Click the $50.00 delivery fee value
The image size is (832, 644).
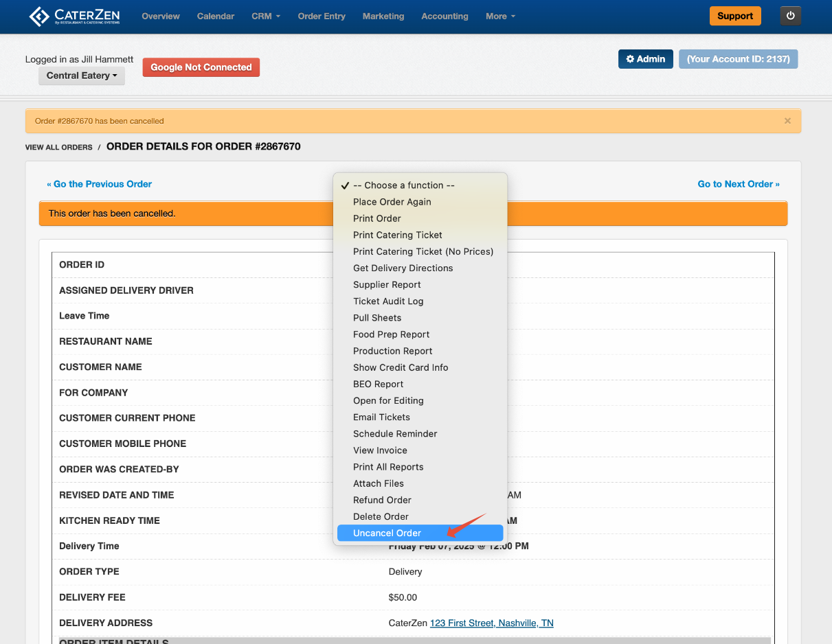pos(403,597)
